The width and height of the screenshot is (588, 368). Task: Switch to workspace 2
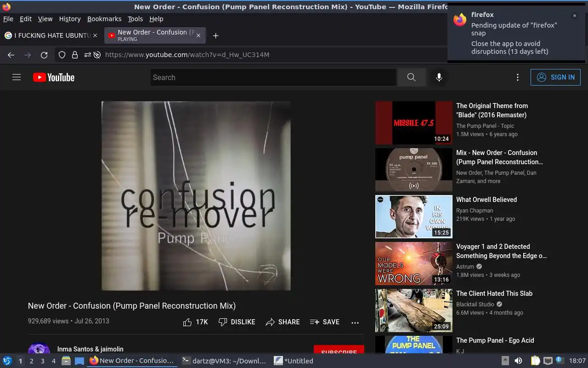pos(31,361)
